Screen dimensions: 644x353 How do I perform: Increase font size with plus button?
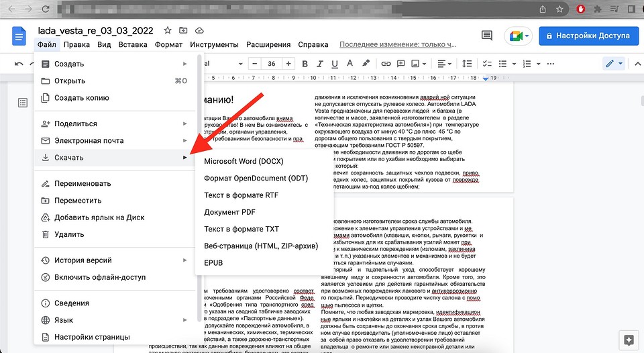pos(288,64)
